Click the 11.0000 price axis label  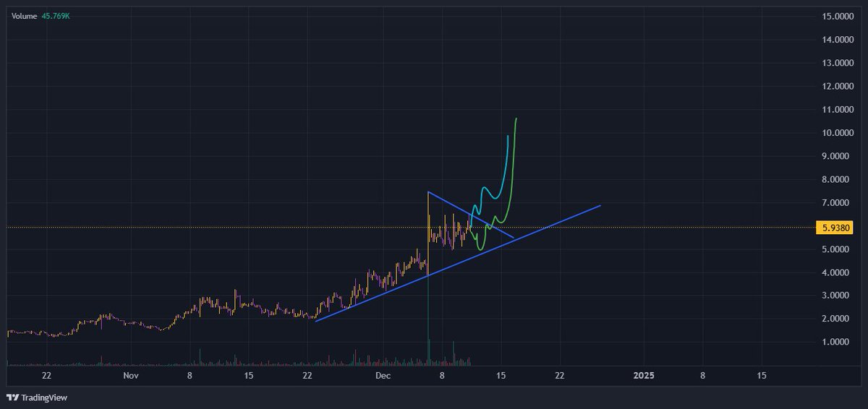pyautogui.click(x=837, y=109)
